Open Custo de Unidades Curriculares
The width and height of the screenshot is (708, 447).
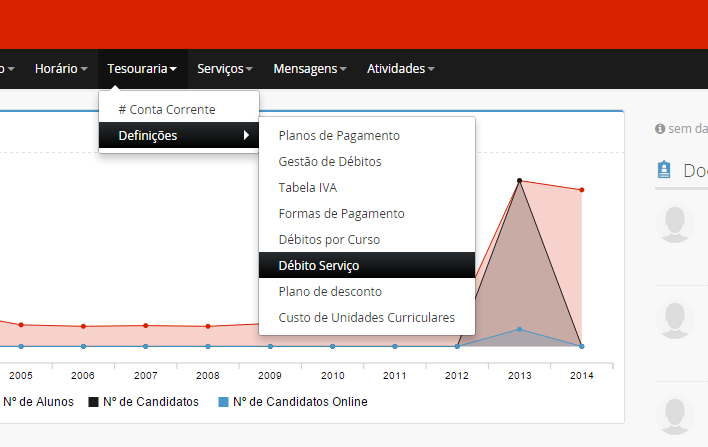[366, 317]
